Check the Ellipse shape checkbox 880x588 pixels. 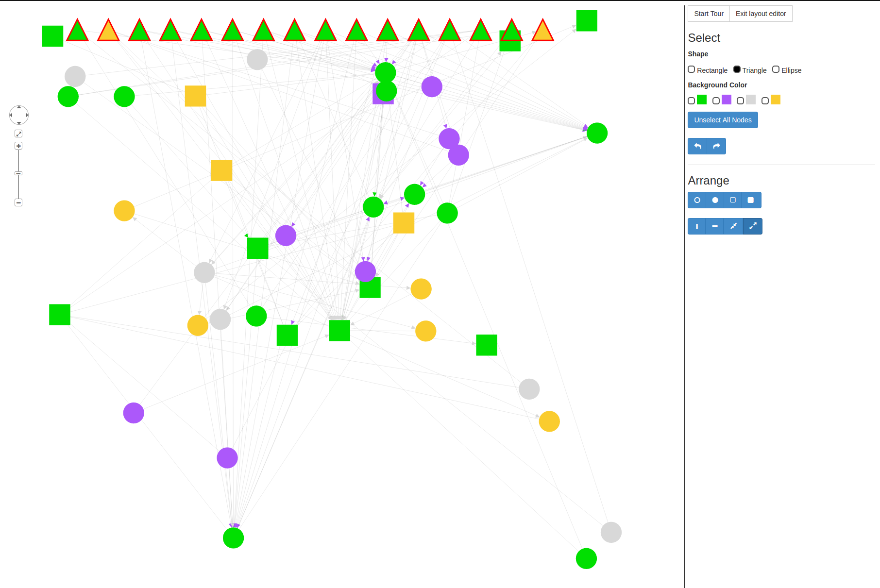(x=776, y=69)
